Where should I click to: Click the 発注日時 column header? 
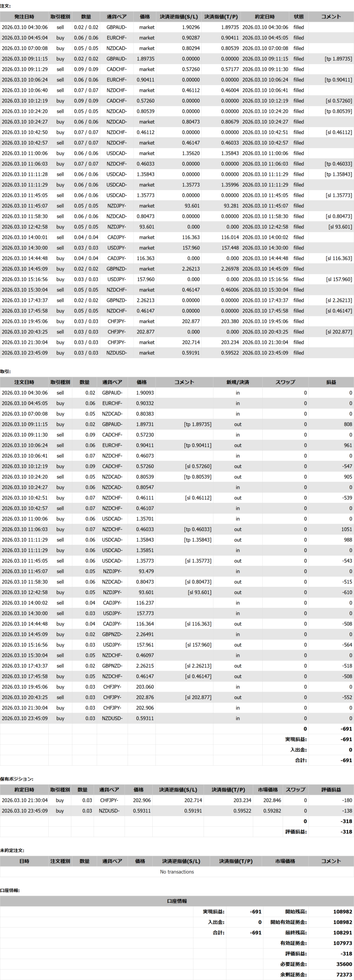[24, 17]
